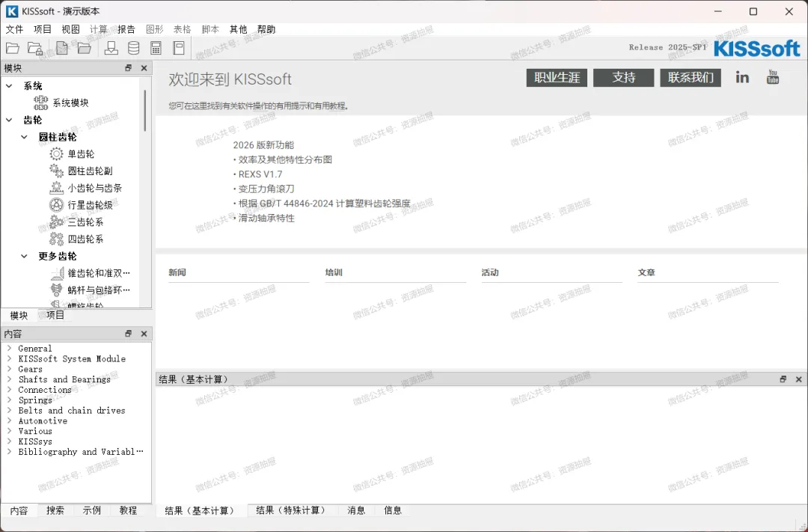Open the 视图 menu

70,29
